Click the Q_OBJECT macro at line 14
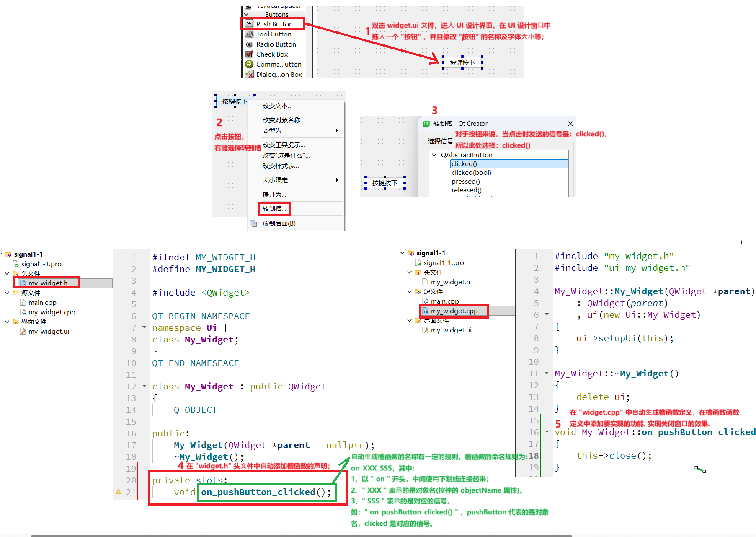Image resolution: width=756 pixels, height=537 pixels. pyautogui.click(x=195, y=410)
